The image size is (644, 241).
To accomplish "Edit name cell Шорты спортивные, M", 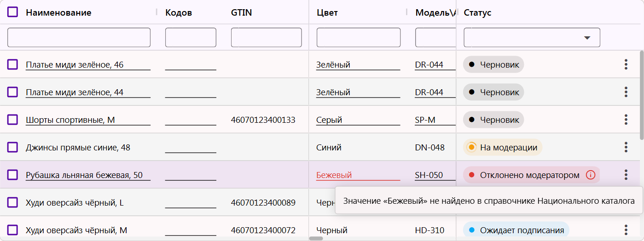I will pyautogui.click(x=88, y=120).
